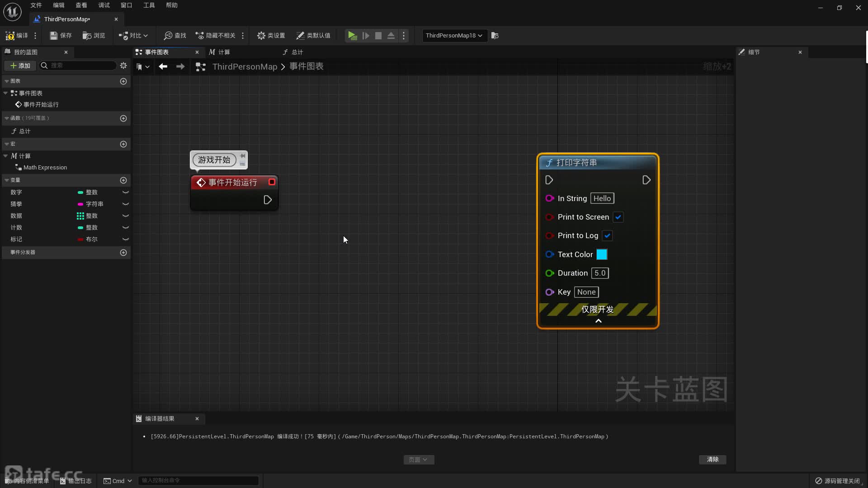The image size is (868, 488).
Task: Open play mode options three-dot menu
Action: pyautogui.click(x=404, y=35)
